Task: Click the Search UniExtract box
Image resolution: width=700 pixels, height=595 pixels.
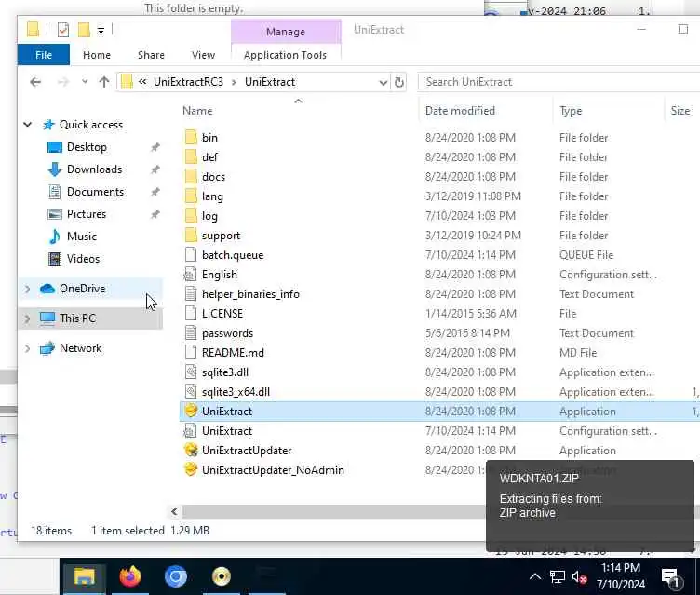Action: tap(558, 82)
